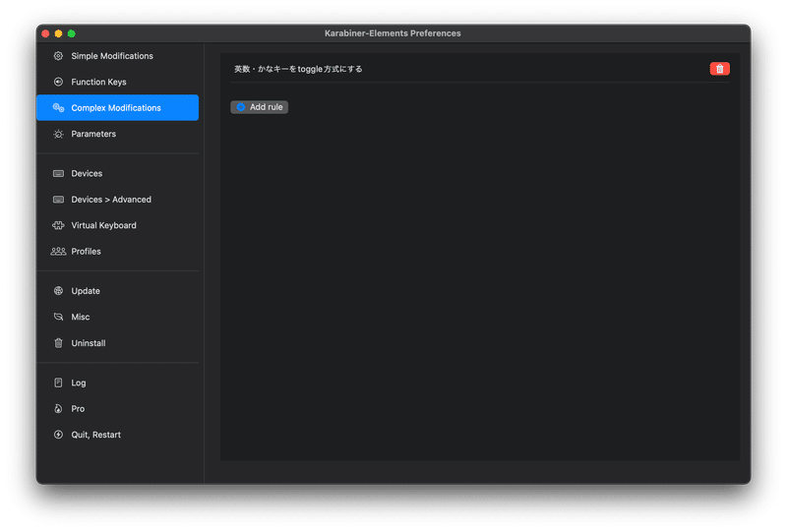This screenshot has height=532, width=787.
Task: Click the Pro flame icon
Action: (x=58, y=409)
